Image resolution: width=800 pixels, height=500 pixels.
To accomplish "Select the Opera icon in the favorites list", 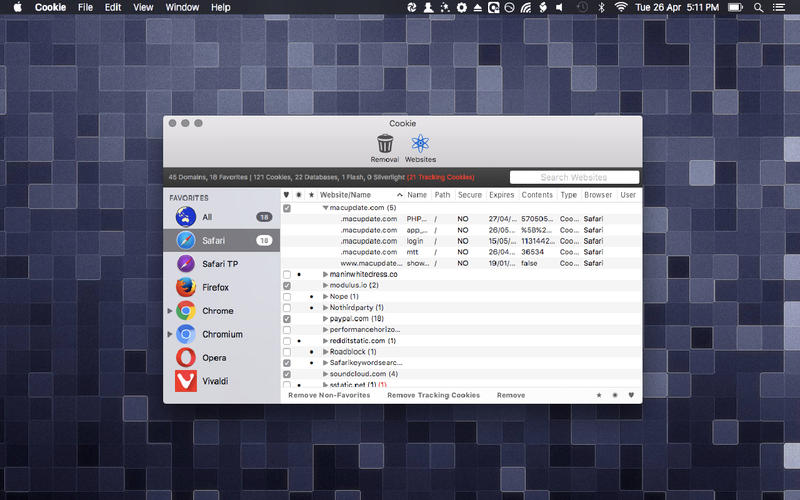I will point(186,358).
